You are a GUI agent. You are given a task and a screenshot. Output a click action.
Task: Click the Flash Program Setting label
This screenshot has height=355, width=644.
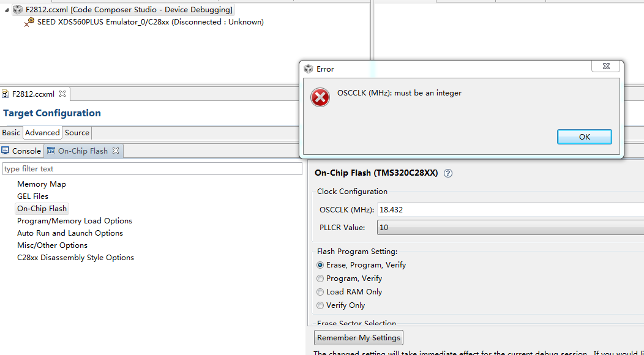click(x=357, y=252)
